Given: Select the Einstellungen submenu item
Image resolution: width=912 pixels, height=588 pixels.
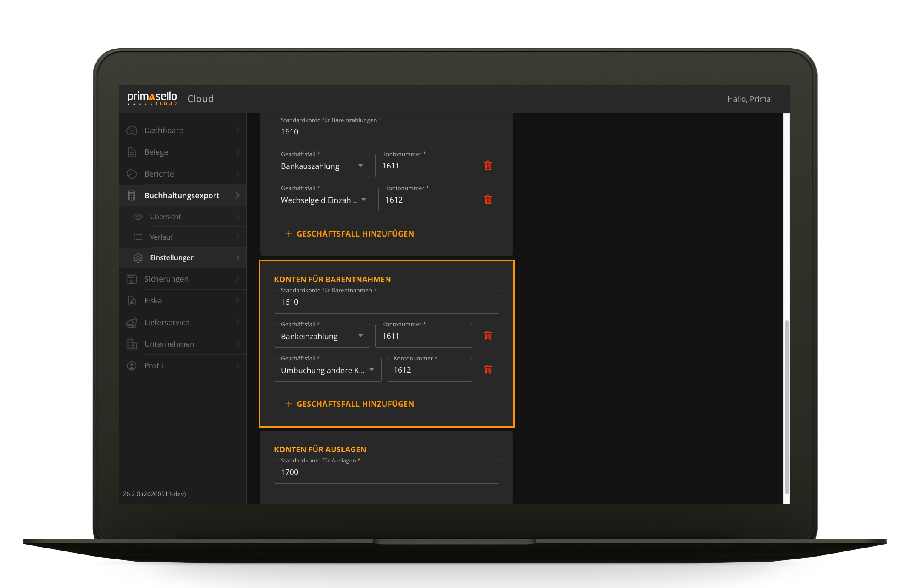Looking at the screenshot, I should click(x=183, y=257).
